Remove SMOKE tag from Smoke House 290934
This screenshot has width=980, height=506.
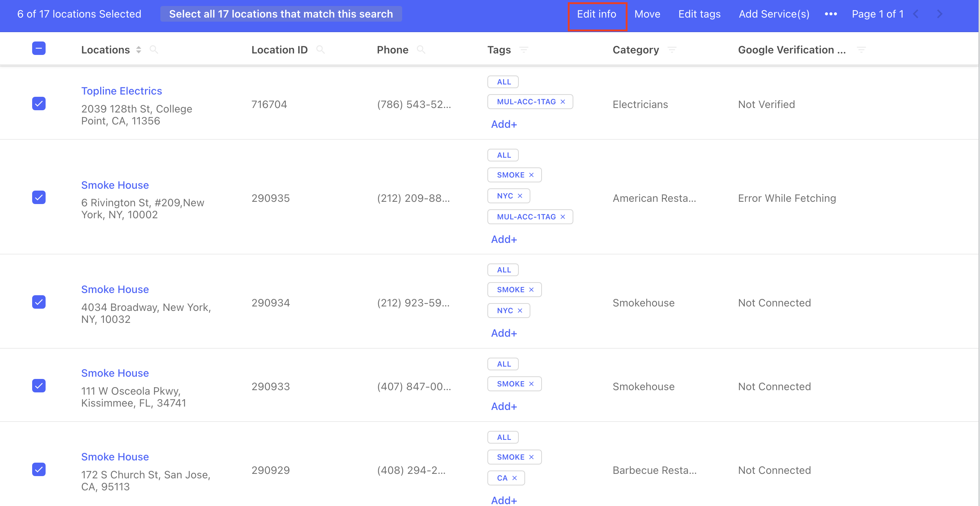coord(531,290)
